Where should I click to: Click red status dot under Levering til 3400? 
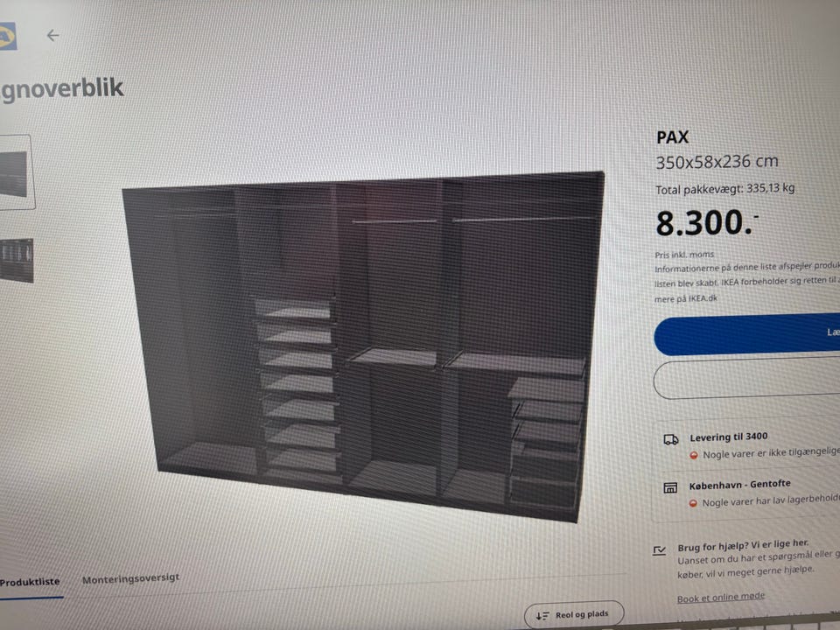(693, 455)
